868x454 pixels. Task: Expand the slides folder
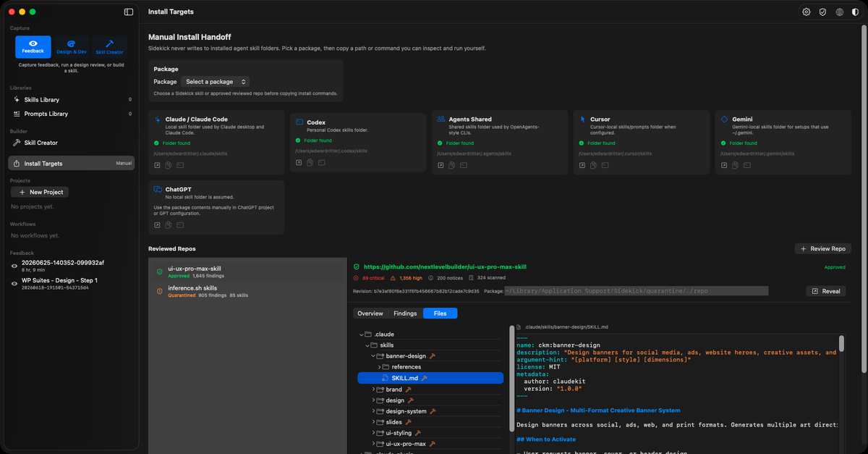[373, 422]
